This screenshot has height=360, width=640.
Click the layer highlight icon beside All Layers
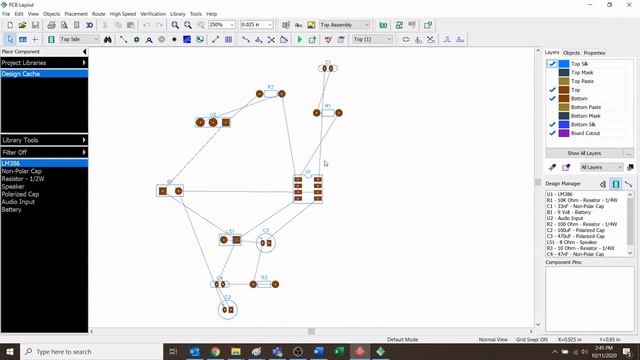tap(630, 167)
